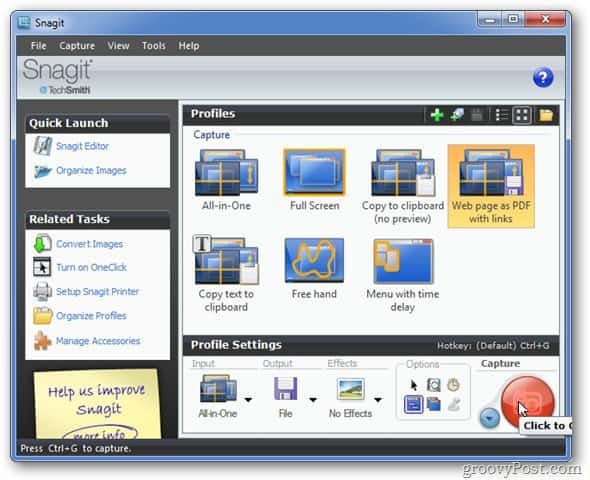The width and height of the screenshot is (590, 480).
Task: Click the Manage Accessories link
Action: tap(98, 341)
